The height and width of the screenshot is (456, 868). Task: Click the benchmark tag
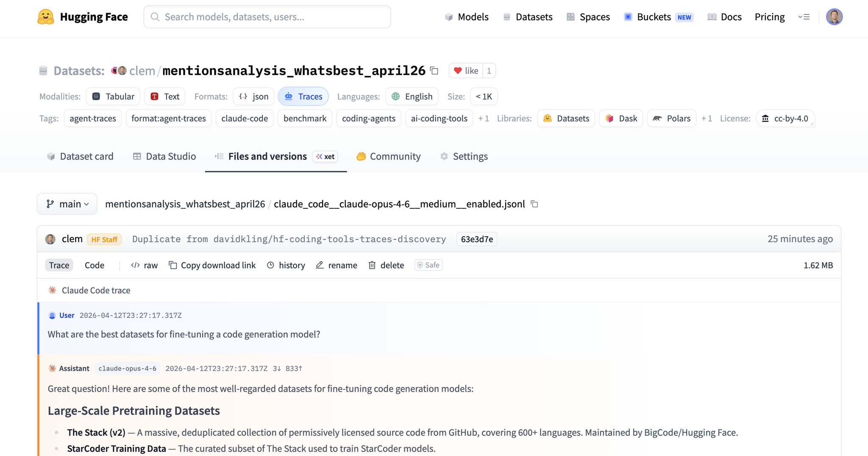tap(305, 119)
